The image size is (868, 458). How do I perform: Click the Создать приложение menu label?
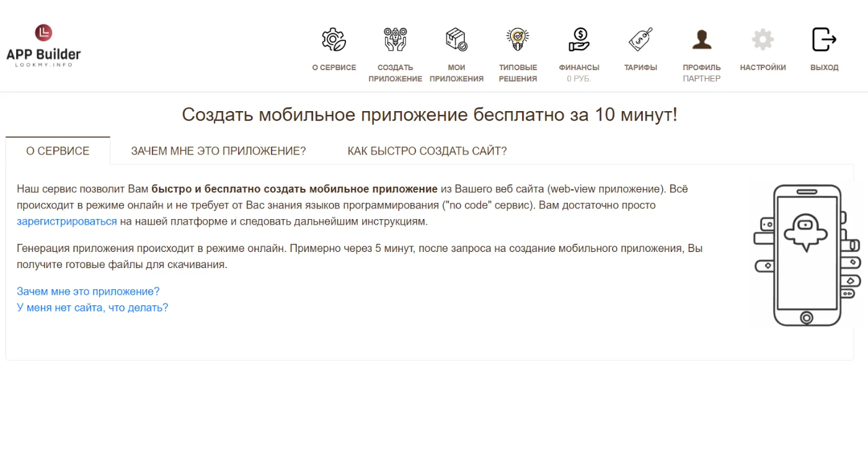[x=395, y=73]
